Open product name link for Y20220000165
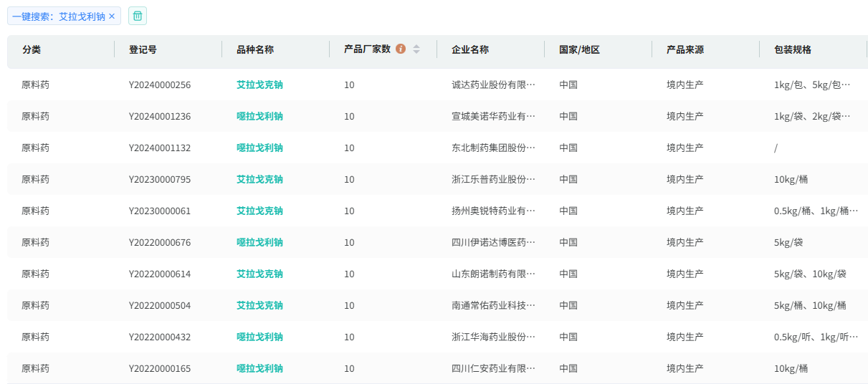The width and height of the screenshot is (868, 384). [x=259, y=368]
